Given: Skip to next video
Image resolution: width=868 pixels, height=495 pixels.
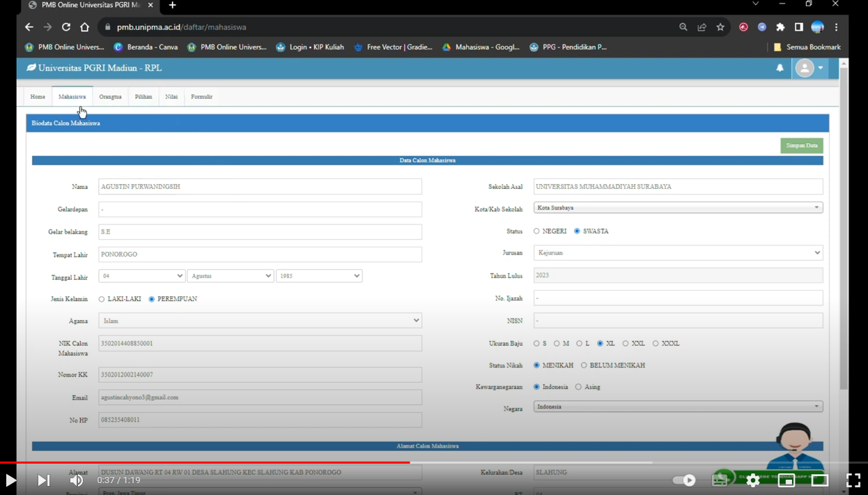Looking at the screenshot, I should tap(43, 480).
